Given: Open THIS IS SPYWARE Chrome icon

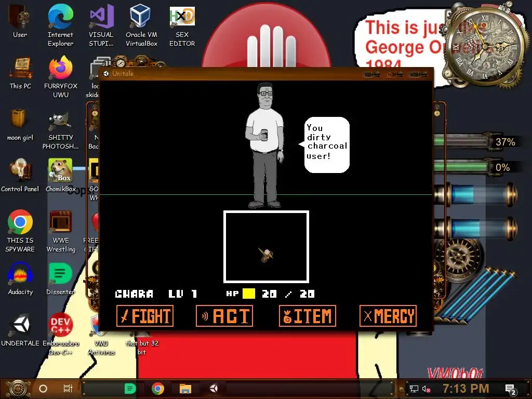Looking at the screenshot, I should pos(20,231).
